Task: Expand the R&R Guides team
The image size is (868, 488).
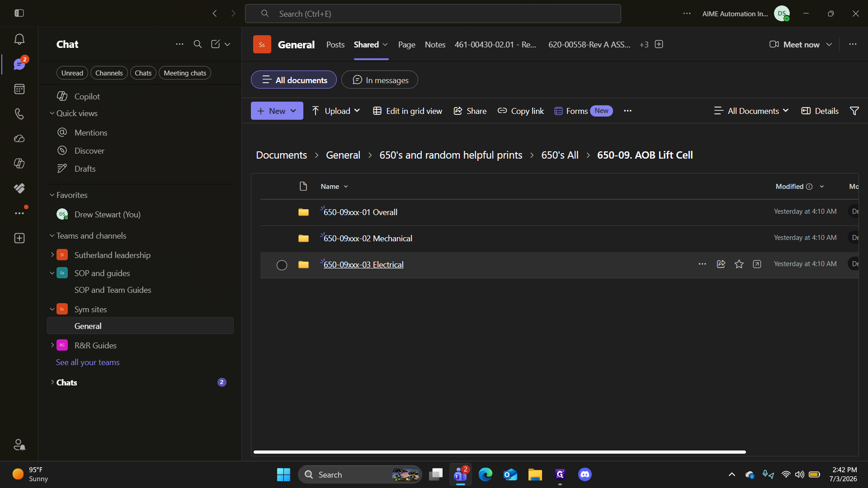Action: pos(52,345)
